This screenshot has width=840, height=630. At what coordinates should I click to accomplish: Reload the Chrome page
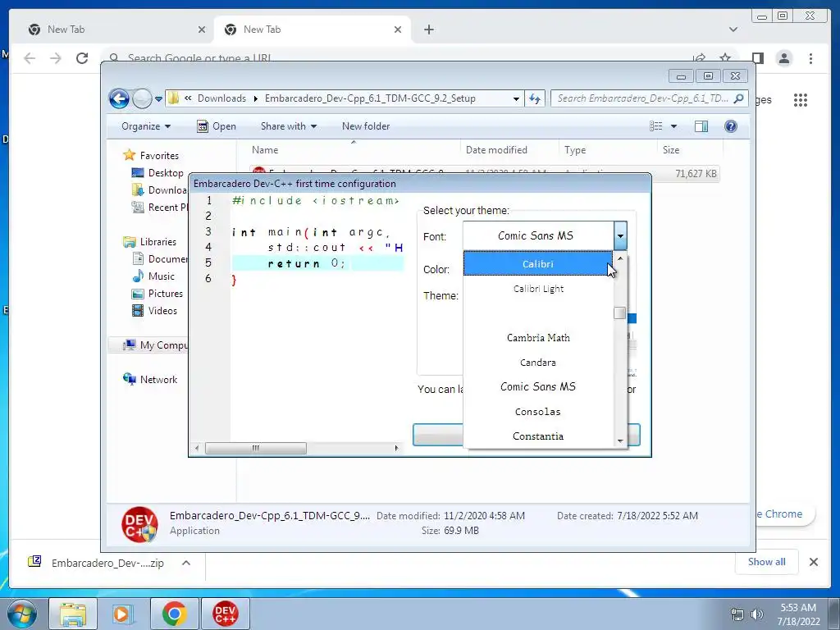(x=82, y=58)
